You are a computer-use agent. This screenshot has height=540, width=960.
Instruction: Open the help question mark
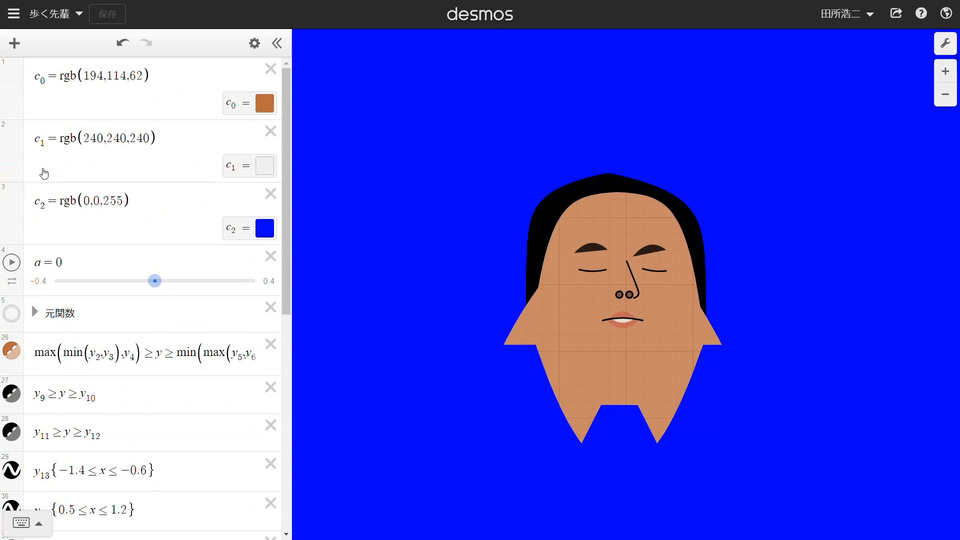click(x=921, y=14)
